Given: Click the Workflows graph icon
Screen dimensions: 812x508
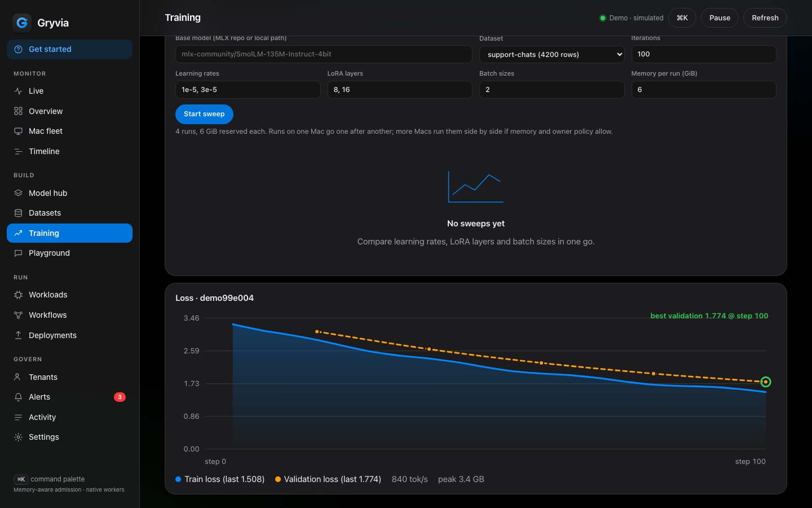Looking at the screenshot, I should point(18,315).
